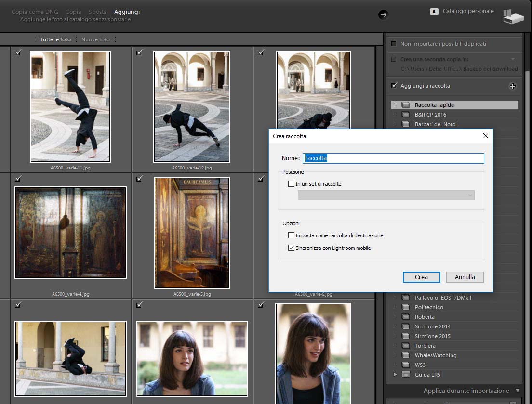This screenshot has height=404, width=532.
Task: Check 'Imposta come raccolta di destinazione'
Action: pyautogui.click(x=291, y=235)
